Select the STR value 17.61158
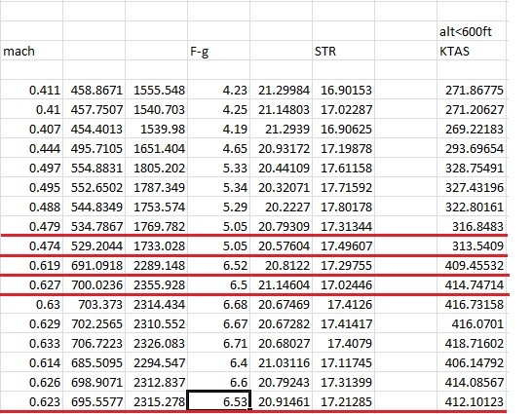 [x=343, y=168]
